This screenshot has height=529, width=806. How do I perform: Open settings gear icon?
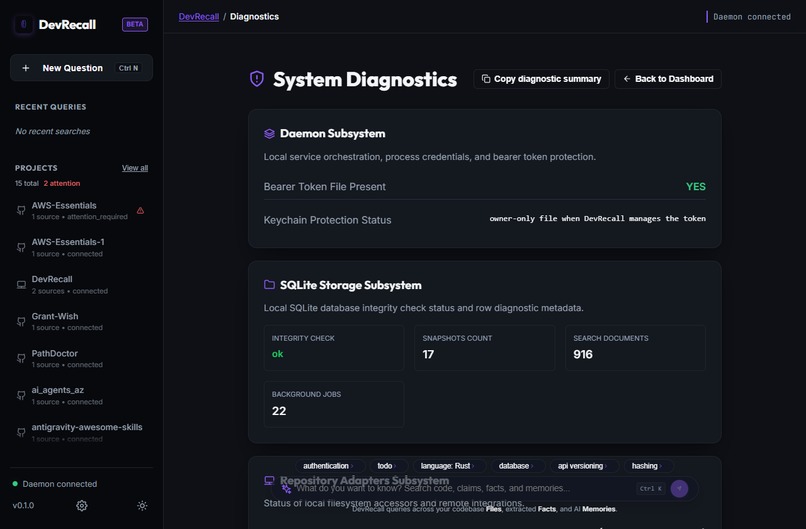(82, 506)
